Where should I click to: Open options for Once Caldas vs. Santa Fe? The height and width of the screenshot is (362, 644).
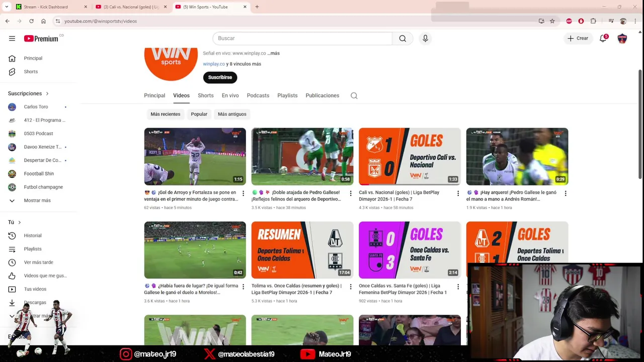(458, 287)
